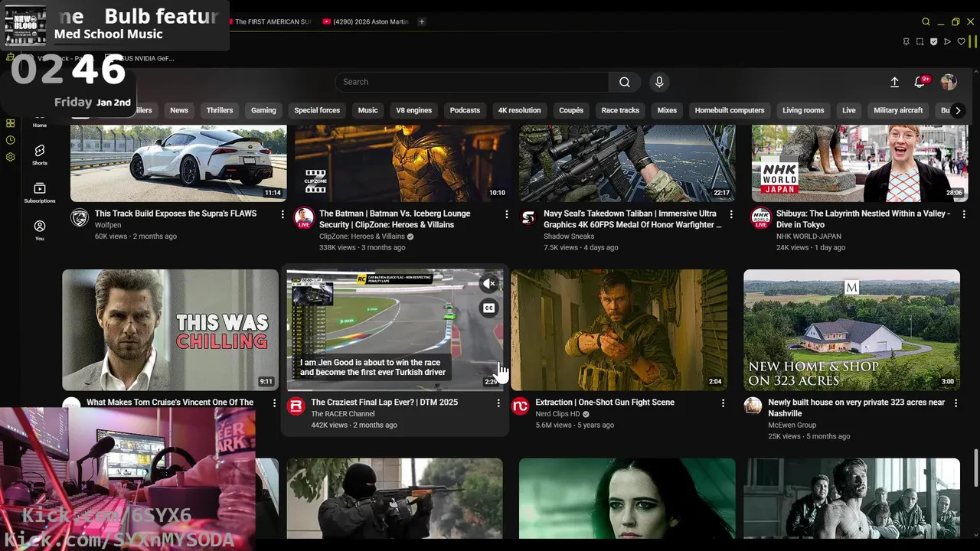The width and height of the screenshot is (980, 551).
Task: Filter the feed by the News chip
Action: (179, 110)
